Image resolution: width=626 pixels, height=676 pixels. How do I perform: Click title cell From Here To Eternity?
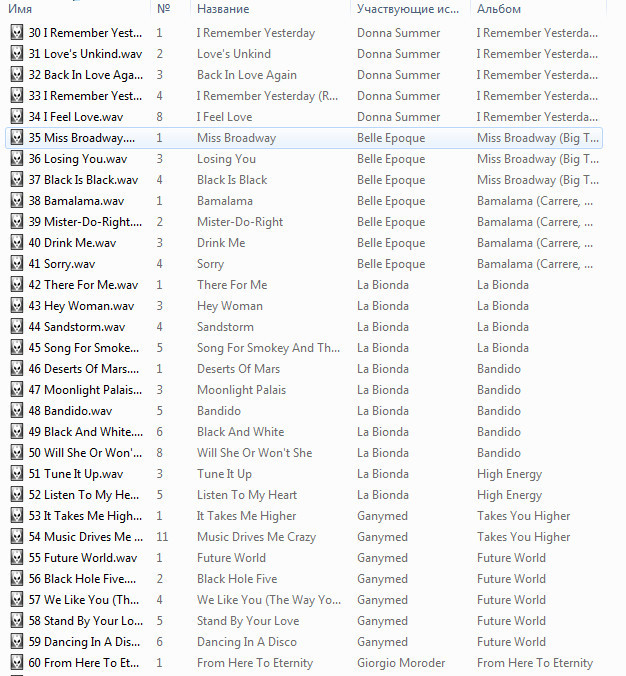pos(255,663)
